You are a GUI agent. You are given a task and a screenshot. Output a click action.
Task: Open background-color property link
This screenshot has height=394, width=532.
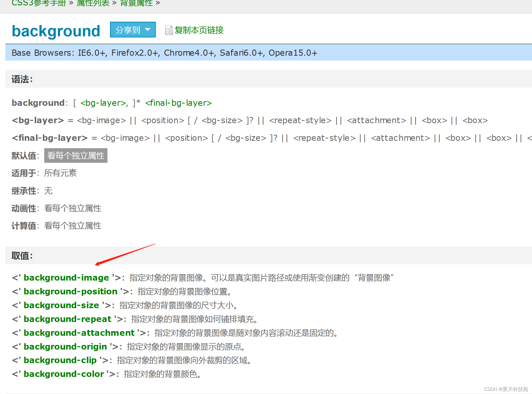click(64, 374)
